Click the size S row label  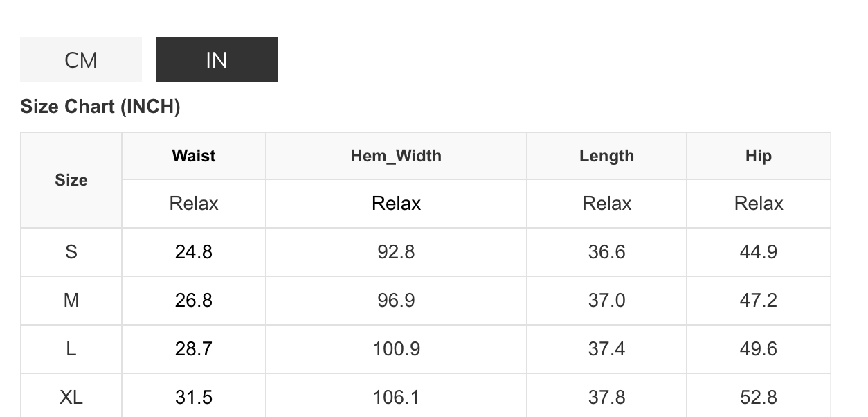[71, 252]
